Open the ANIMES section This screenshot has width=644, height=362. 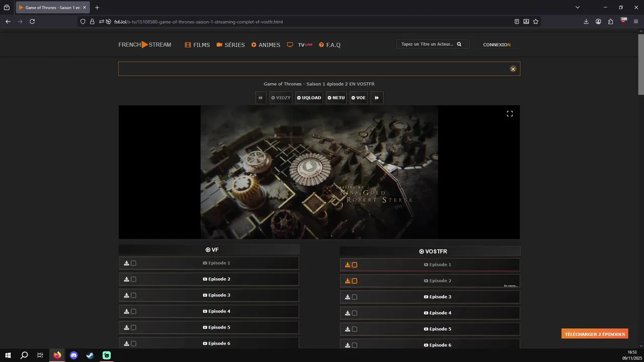pyautogui.click(x=266, y=45)
